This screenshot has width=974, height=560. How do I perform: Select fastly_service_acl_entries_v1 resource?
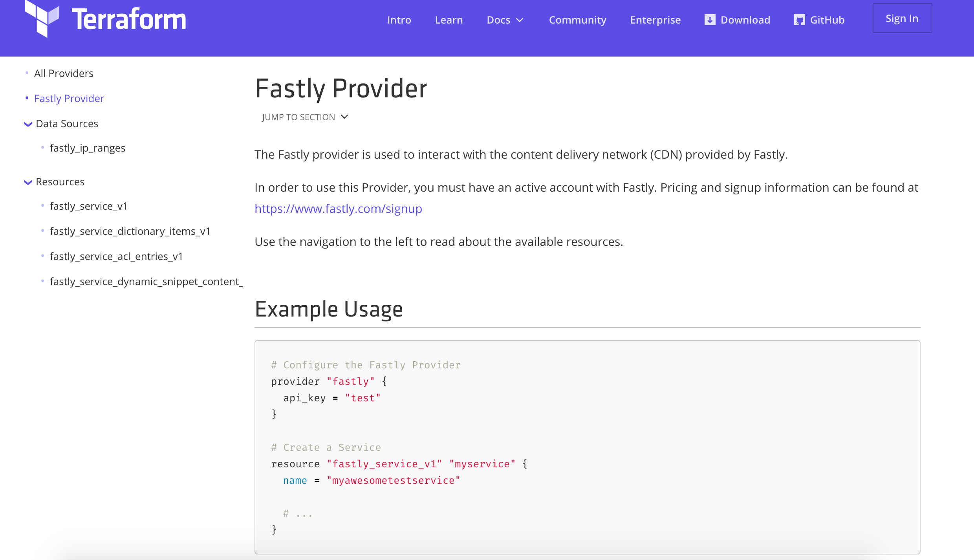point(116,256)
